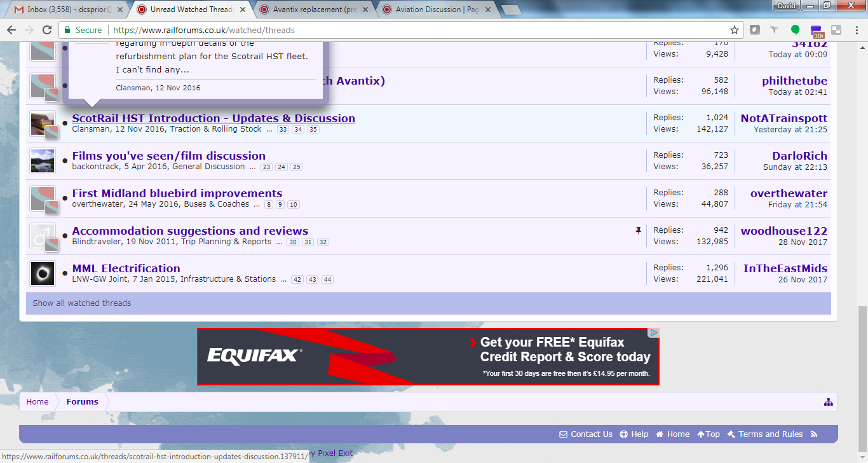Open the forum sitemap tree icon
The image size is (868, 463).
click(828, 402)
